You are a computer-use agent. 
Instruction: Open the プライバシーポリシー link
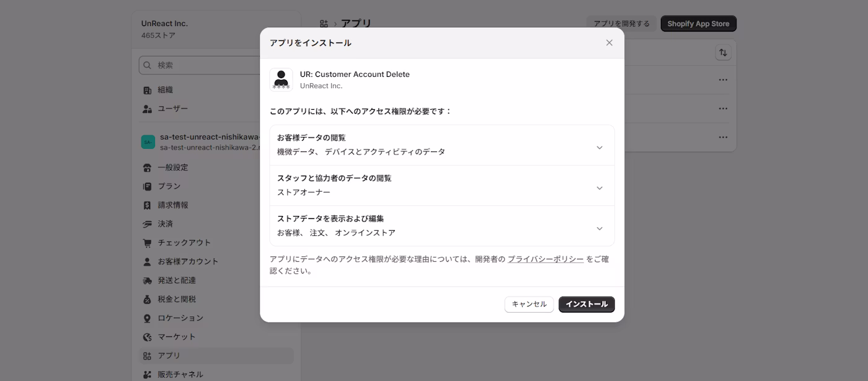click(546, 259)
